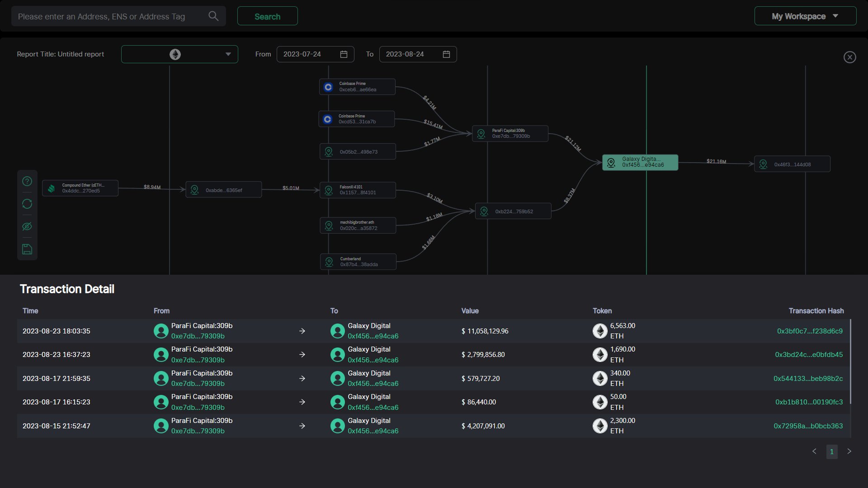Go to previous page of transactions

pyautogui.click(x=814, y=451)
